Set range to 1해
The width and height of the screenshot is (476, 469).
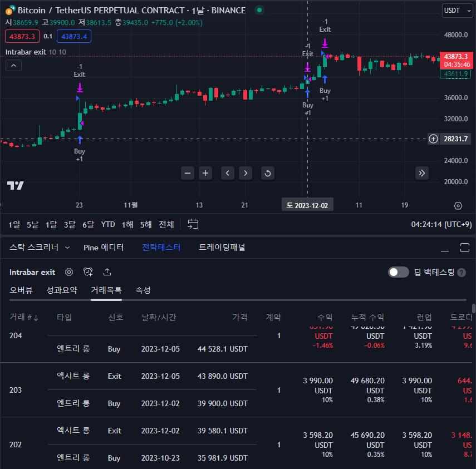[127, 225]
